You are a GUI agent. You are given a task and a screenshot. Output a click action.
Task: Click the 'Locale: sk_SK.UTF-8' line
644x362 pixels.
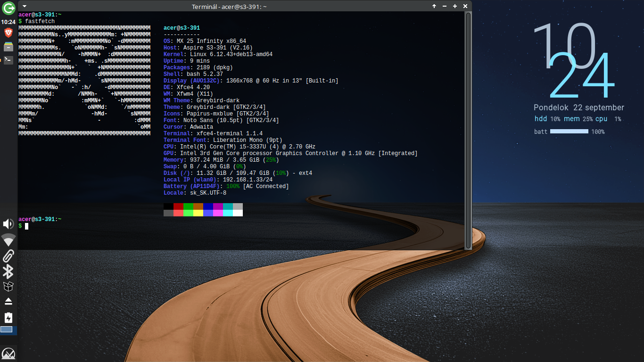pyautogui.click(x=195, y=193)
